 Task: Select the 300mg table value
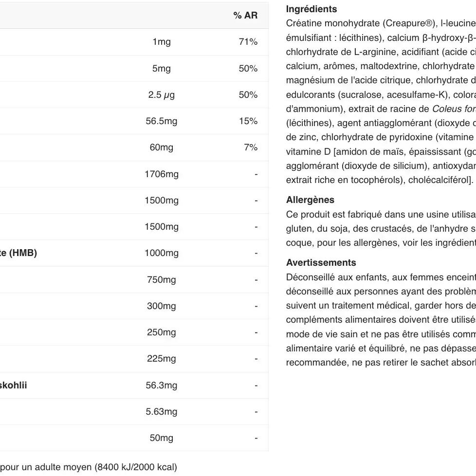tap(162, 306)
